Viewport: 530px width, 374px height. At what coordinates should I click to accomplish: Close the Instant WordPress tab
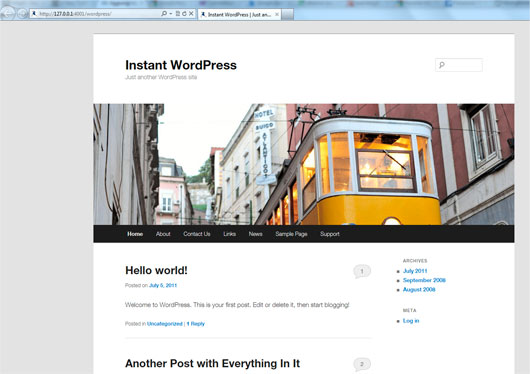[277, 14]
